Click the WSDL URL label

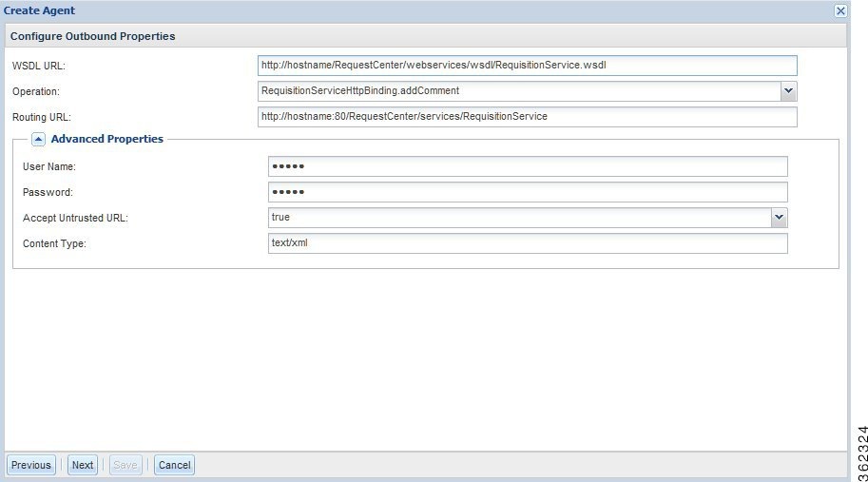click(x=39, y=66)
